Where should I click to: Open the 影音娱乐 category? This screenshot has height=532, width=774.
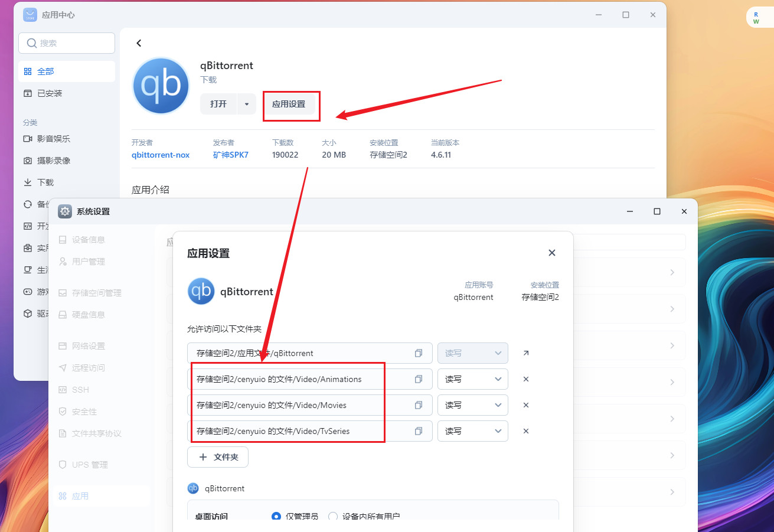coord(67,139)
